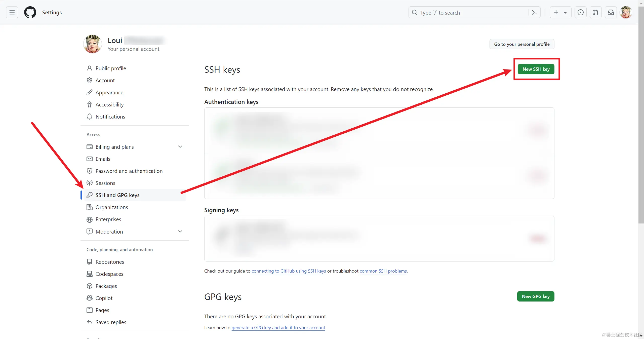Expand the Moderation section
Viewport: 644px width, 339px height.
180,232
